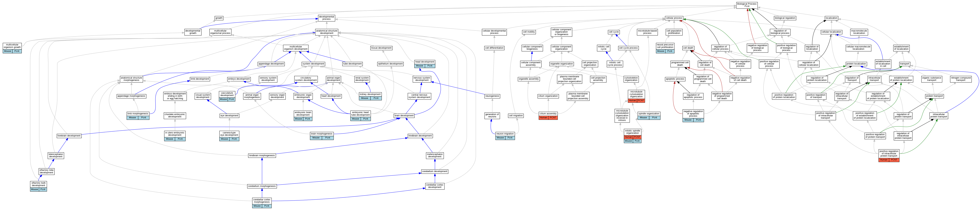Image resolution: width=980 pixels, height=210 pixels.
Task: Select multicellular organism development node
Action: [296, 48]
